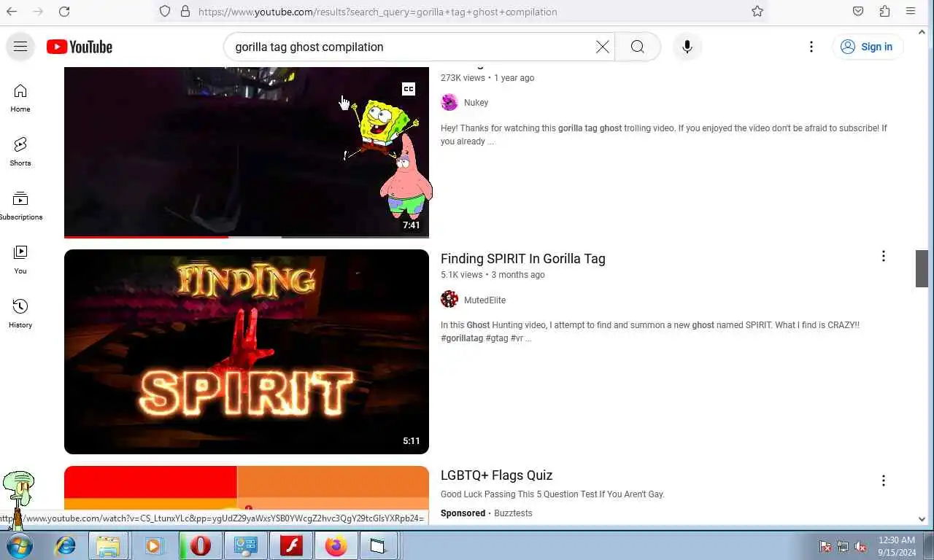Click the padlock site info icon

pyautogui.click(x=185, y=12)
